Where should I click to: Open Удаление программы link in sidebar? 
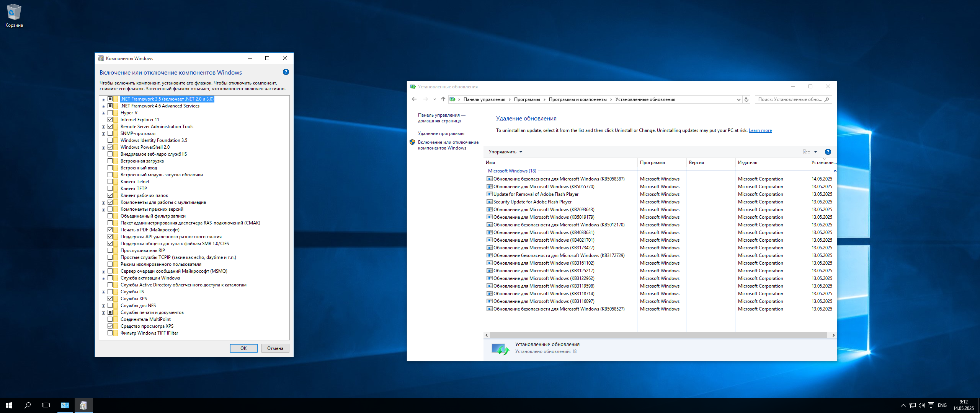(x=441, y=133)
